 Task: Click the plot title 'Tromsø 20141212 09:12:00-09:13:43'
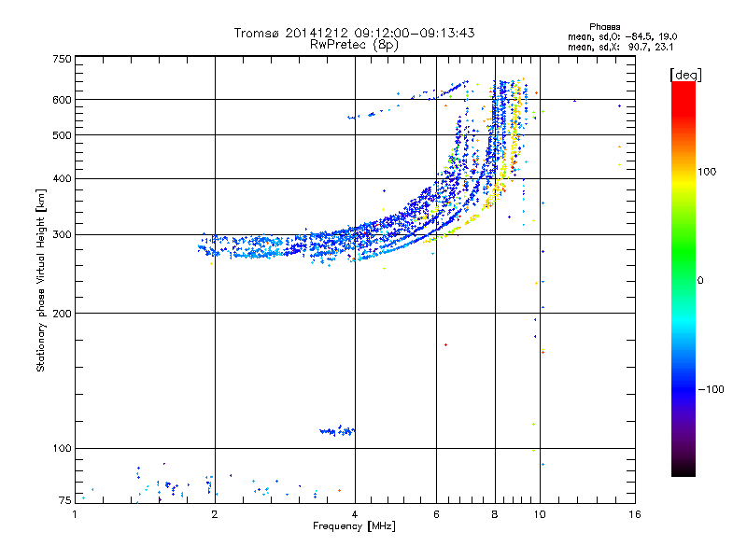(354, 33)
